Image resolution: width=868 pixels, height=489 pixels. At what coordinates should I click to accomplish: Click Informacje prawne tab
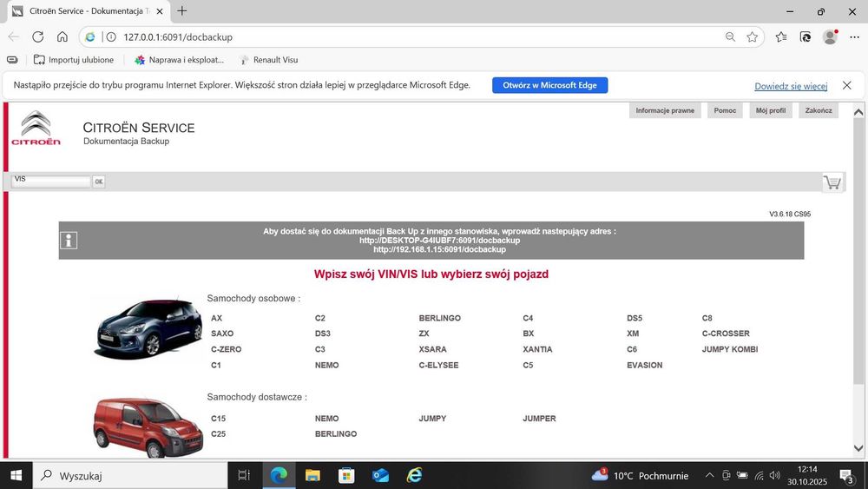point(665,110)
